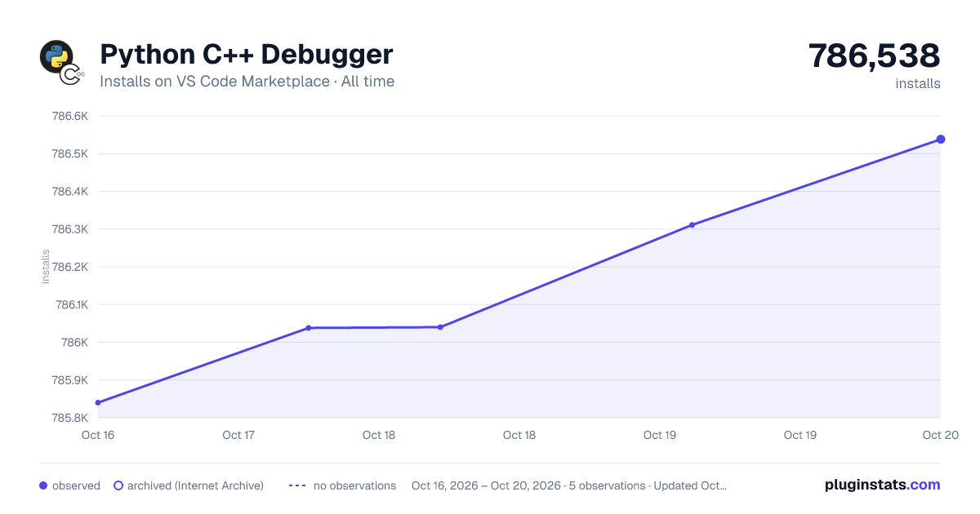Click the 786.2K y-axis label
The height and width of the screenshot is (514, 980).
[x=69, y=267]
